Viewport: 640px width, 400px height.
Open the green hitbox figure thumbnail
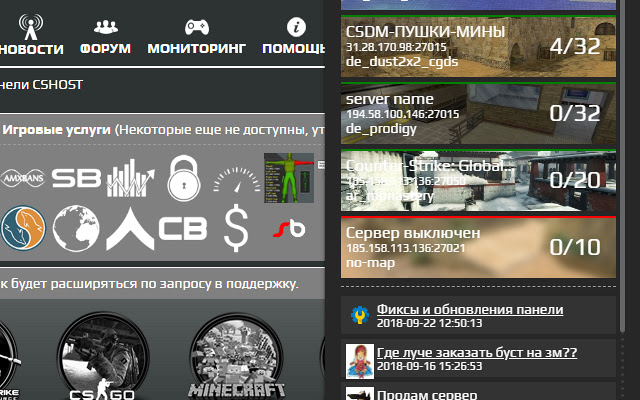(x=289, y=178)
